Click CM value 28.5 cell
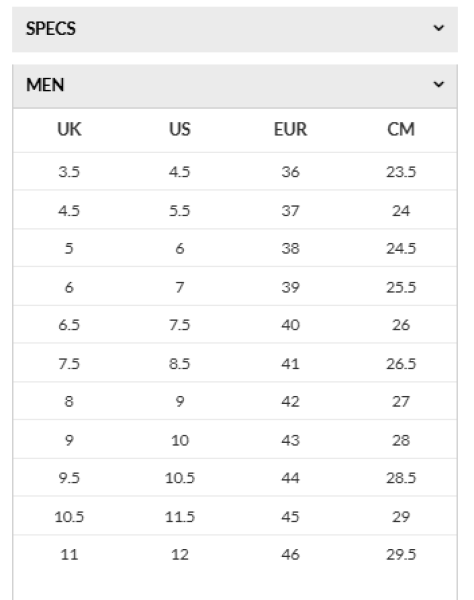474x600 pixels. (x=401, y=478)
